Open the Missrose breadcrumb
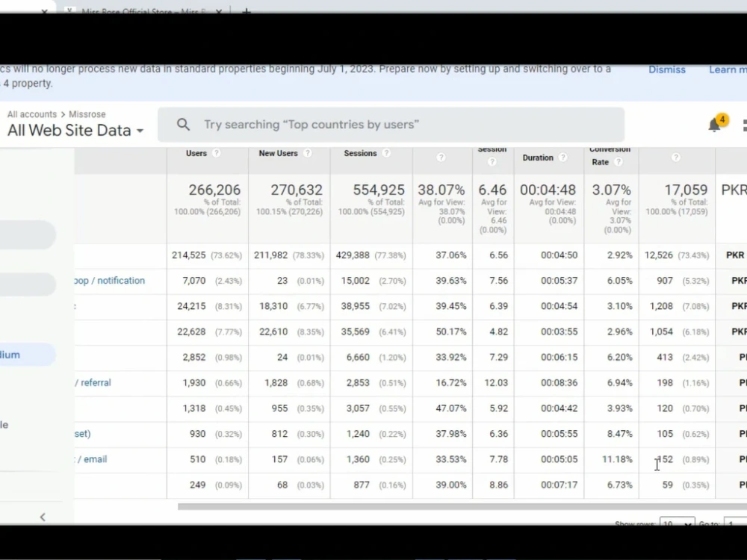The width and height of the screenshot is (747, 560). coord(87,114)
